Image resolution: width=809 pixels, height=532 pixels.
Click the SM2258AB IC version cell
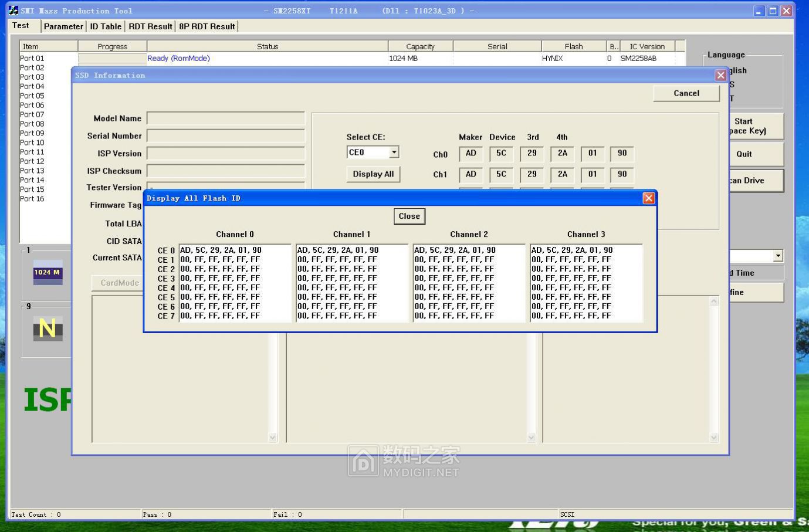coord(639,58)
